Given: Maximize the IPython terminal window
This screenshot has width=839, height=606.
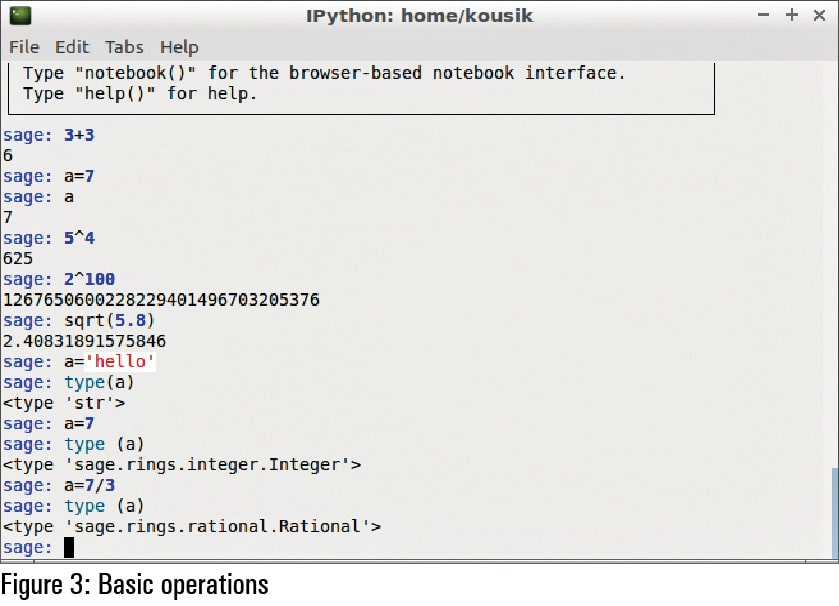Looking at the screenshot, I should [792, 15].
